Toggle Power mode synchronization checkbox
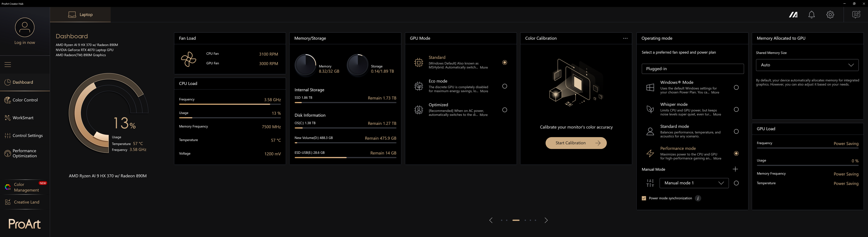The width and height of the screenshot is (868, 237). pyautogui.click(x=644, y=198)
